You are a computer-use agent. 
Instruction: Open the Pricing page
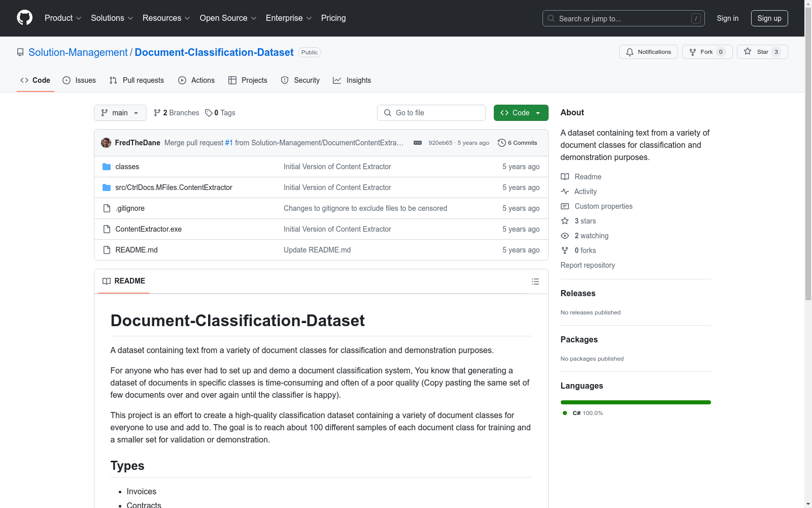tap(333, 18)
